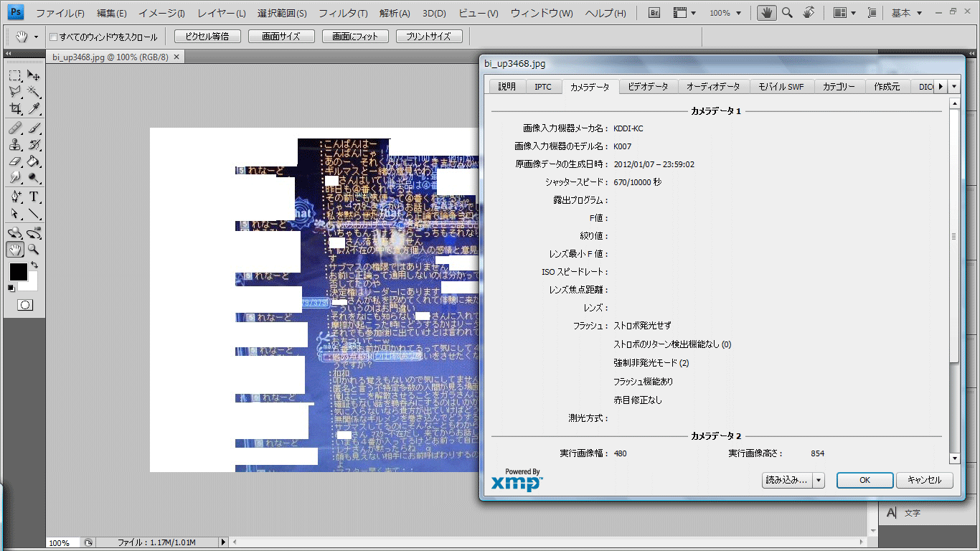Screen dimensions: 980x551
Task: Swap foreground and background colors
Action: click(34, 265)
